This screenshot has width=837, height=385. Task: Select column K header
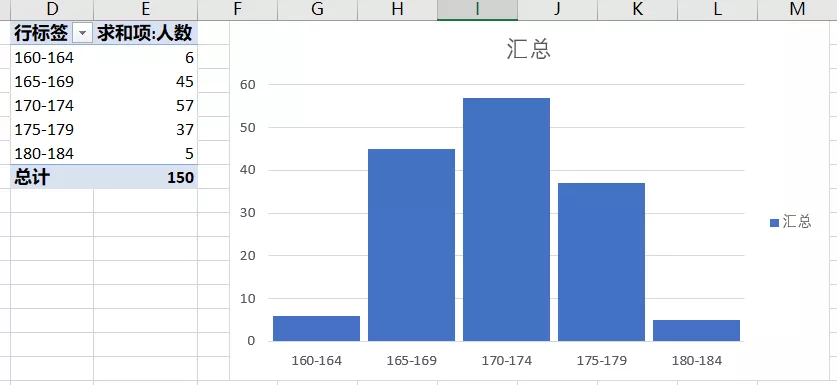[x=637, y=9]
